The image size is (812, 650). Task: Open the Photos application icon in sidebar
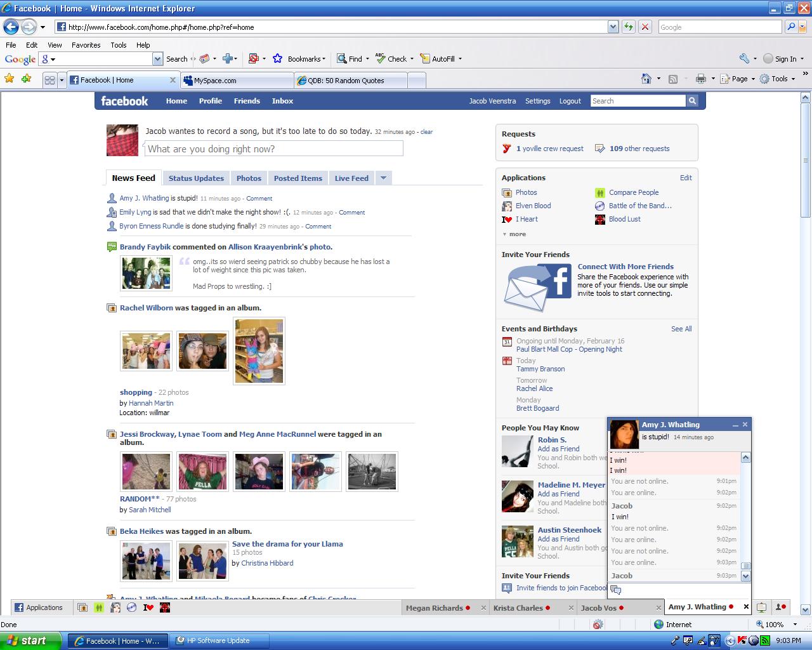coord(507,192)
